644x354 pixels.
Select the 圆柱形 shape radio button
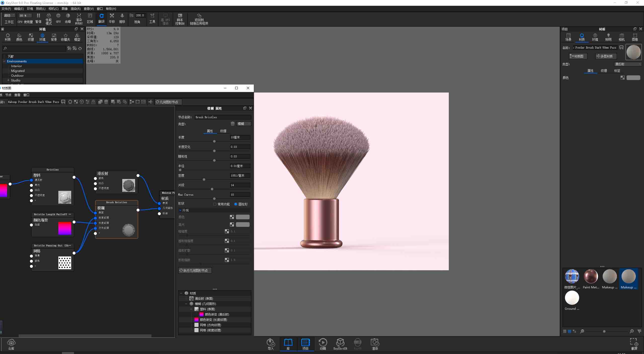click(x=236, y=204)
